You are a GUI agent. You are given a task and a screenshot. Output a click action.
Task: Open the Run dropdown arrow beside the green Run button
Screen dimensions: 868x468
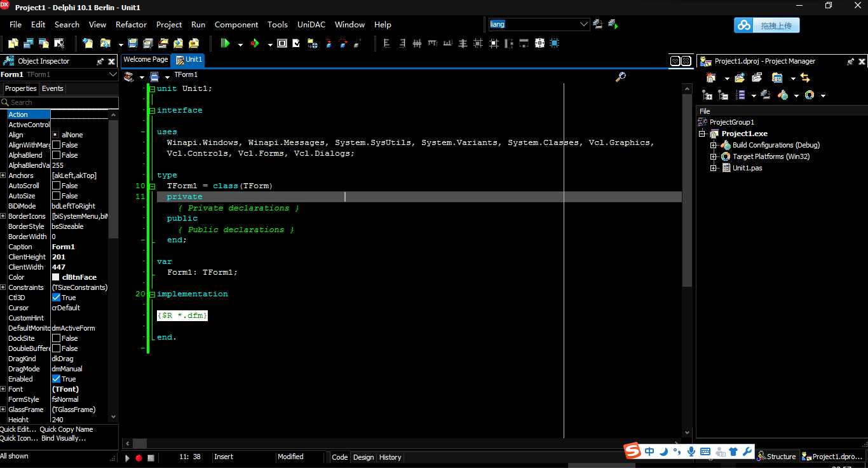point(240,45)
